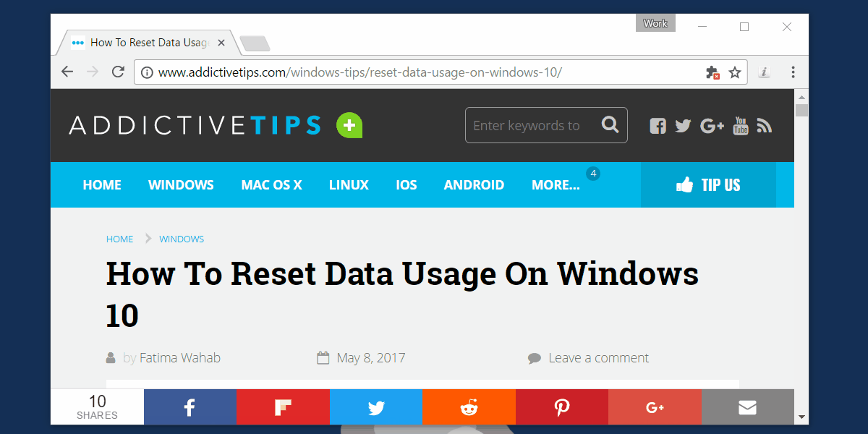Open the HOME navigation menu item
Image resolution: width=868 pixels, height=434 pixels.
pyautogui.click(x=102, y=184)
